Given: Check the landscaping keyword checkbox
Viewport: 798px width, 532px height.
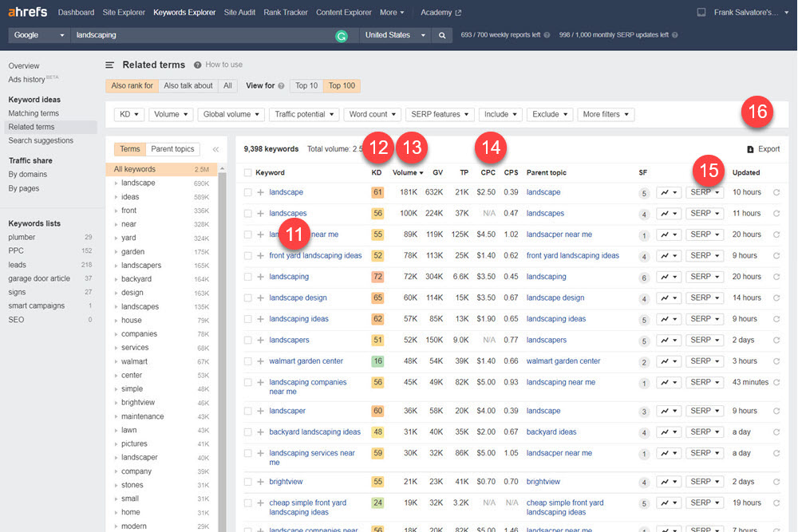Looking at the screenshot, I should [x=248, y=277].
